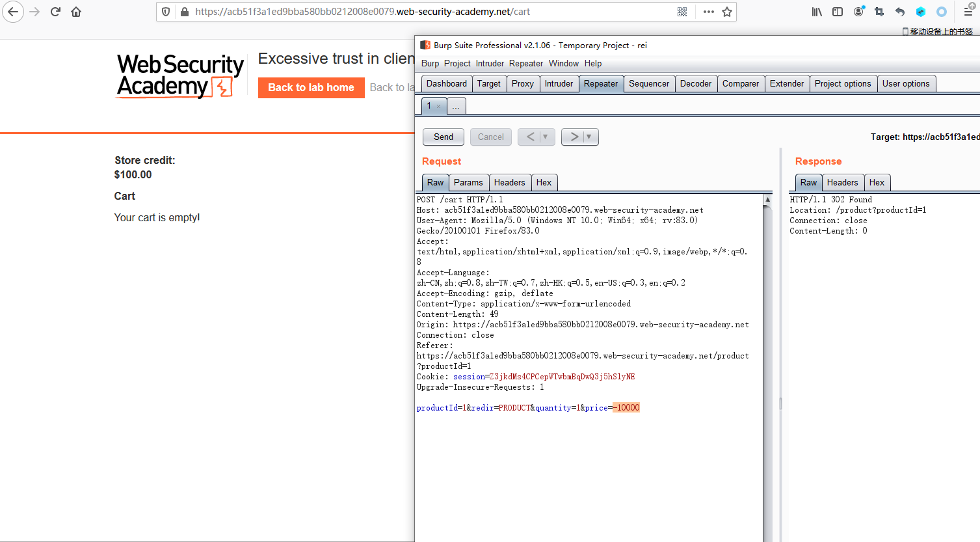Open the forward history dropdown arrow
Image resolution: width=980 pixels, height=542 pixels.
589,137
